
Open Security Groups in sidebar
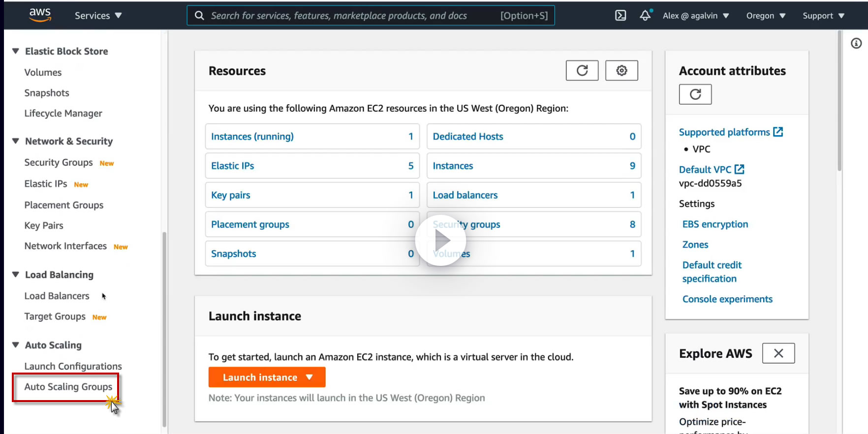coord(59,163)
